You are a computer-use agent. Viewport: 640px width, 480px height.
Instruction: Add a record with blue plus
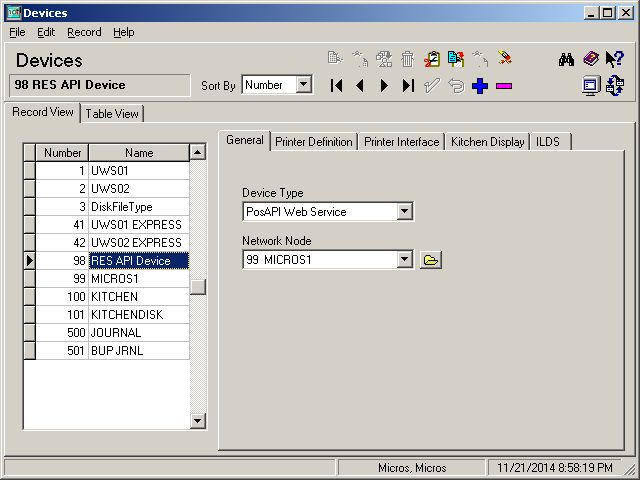tap(480, 86)
